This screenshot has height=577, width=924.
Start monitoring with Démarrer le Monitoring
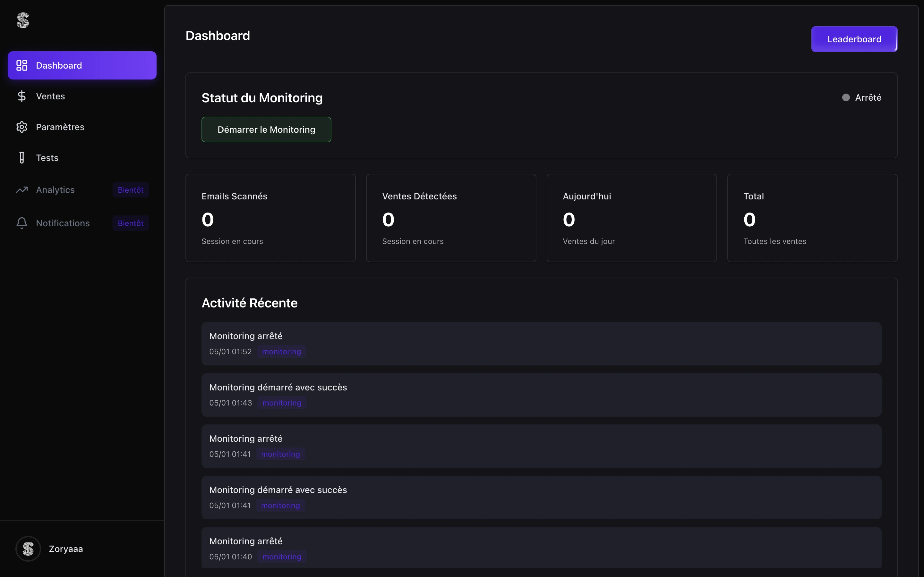[x=266, y=130]
